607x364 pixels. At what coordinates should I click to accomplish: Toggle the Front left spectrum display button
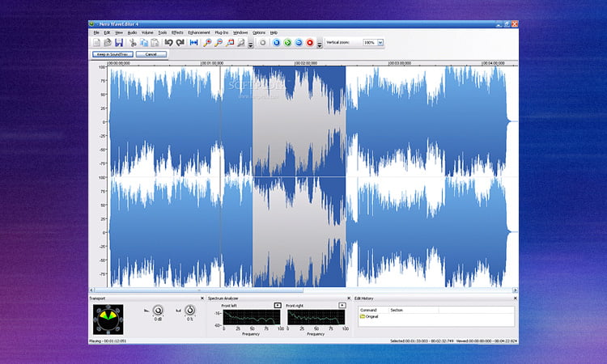click(x=278, y=305)
